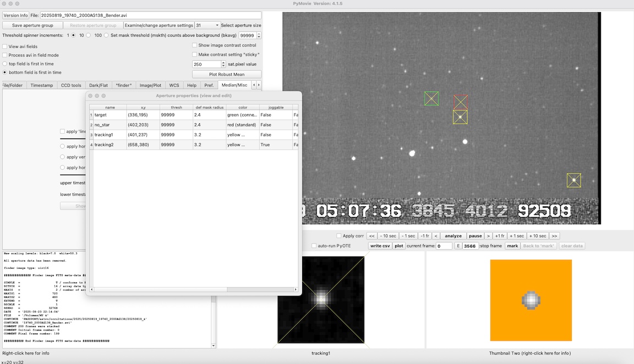
Task: Click the green target aperture marker
Action: click(431, 98)
